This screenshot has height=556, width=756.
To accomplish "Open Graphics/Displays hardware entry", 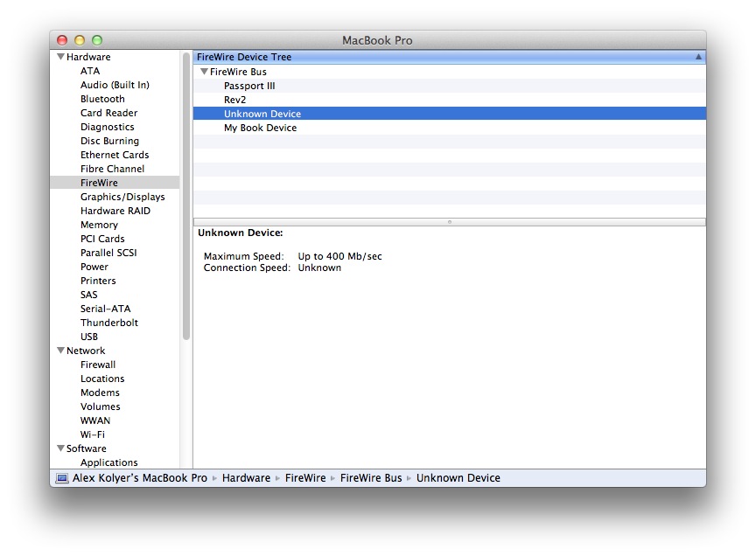I will tap(122, 197).
